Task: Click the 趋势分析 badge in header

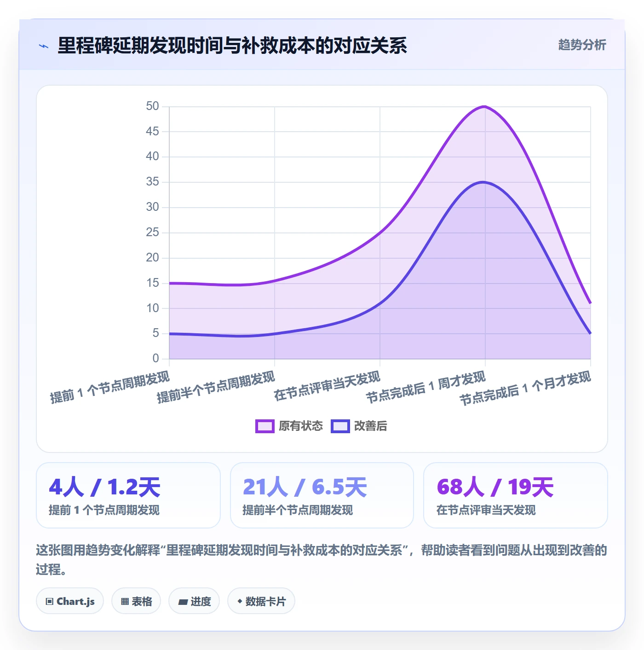Action: [x=582, y=45]
